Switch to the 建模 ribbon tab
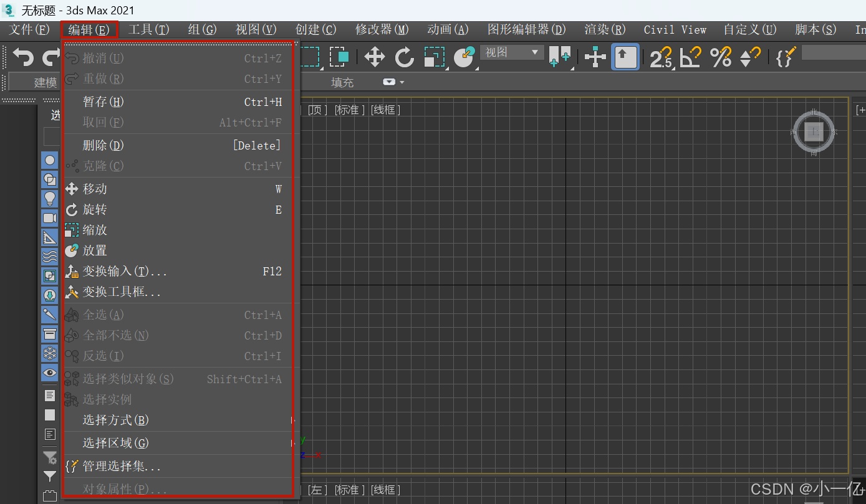Viewport: 866px width, 504px height. pos(45,82)
